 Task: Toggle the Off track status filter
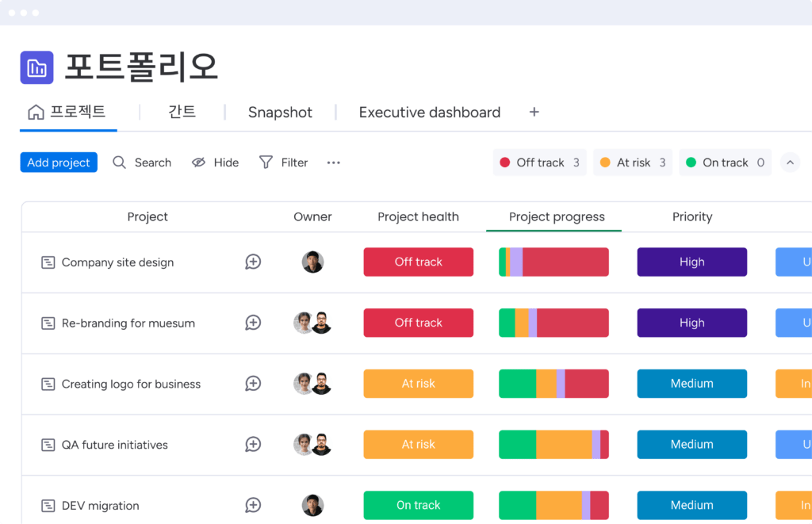point(539,163)
